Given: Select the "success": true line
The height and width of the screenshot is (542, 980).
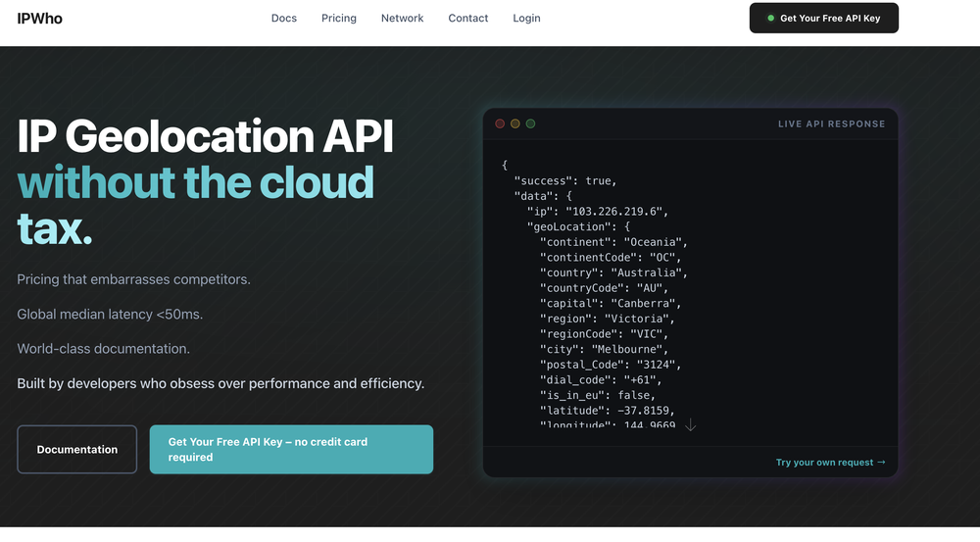Looking at the screenshot, I should pyautogui.click(x=565, y=180).
